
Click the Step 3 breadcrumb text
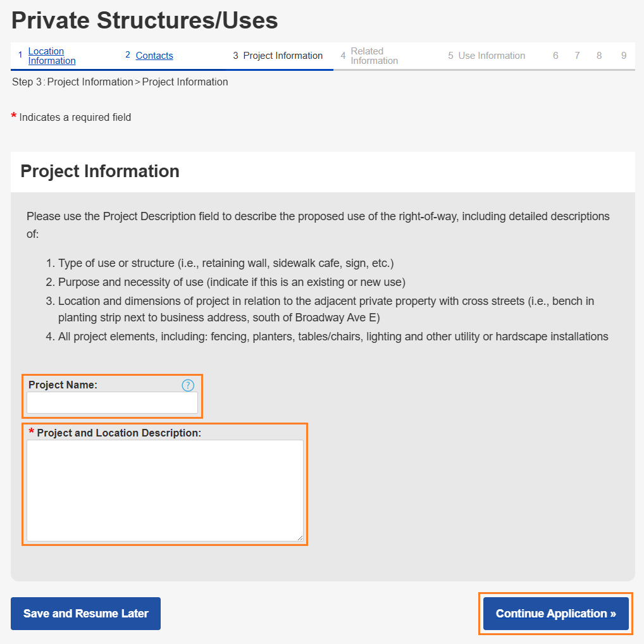click(120, 82)
